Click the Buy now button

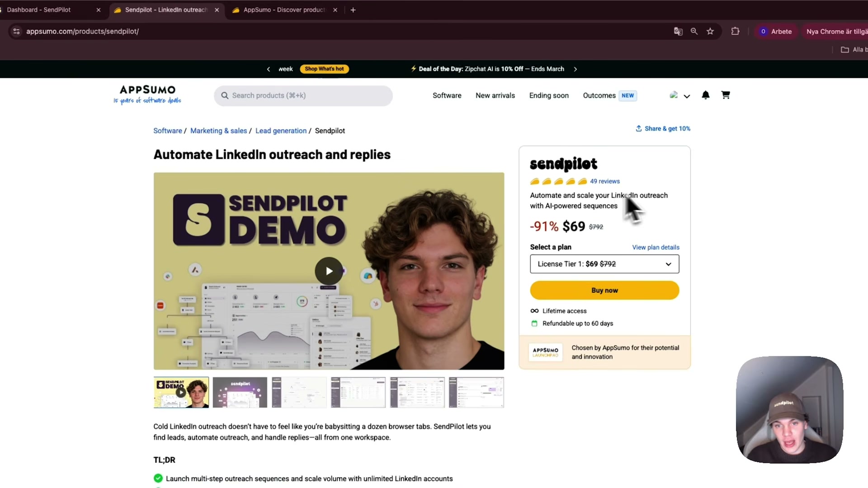tap(604, 290)
